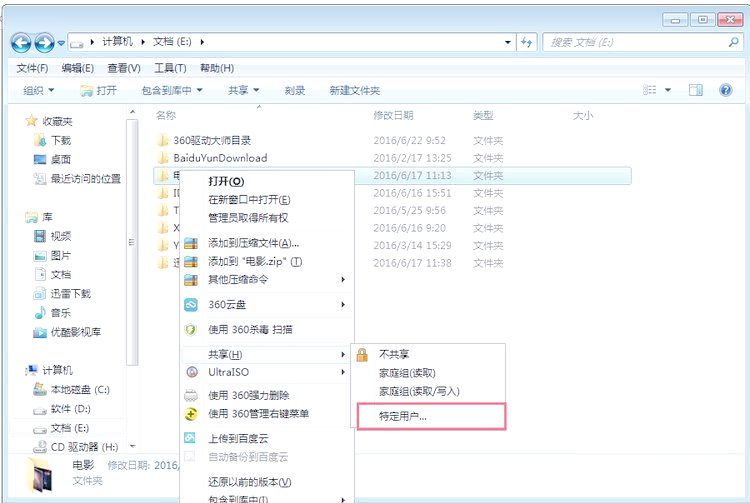Click the refresh button beside address bar

527,42
